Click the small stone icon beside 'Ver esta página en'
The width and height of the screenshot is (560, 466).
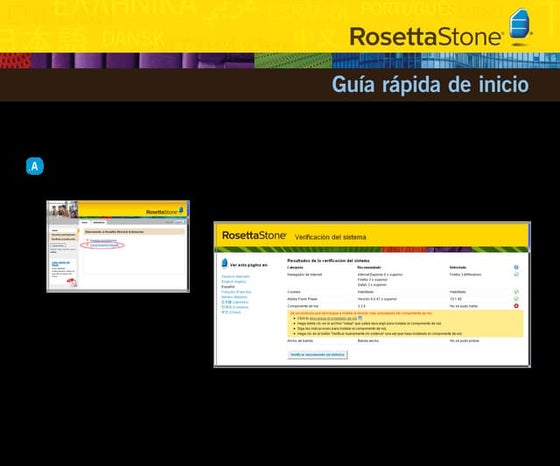click(x=225, y=263)
